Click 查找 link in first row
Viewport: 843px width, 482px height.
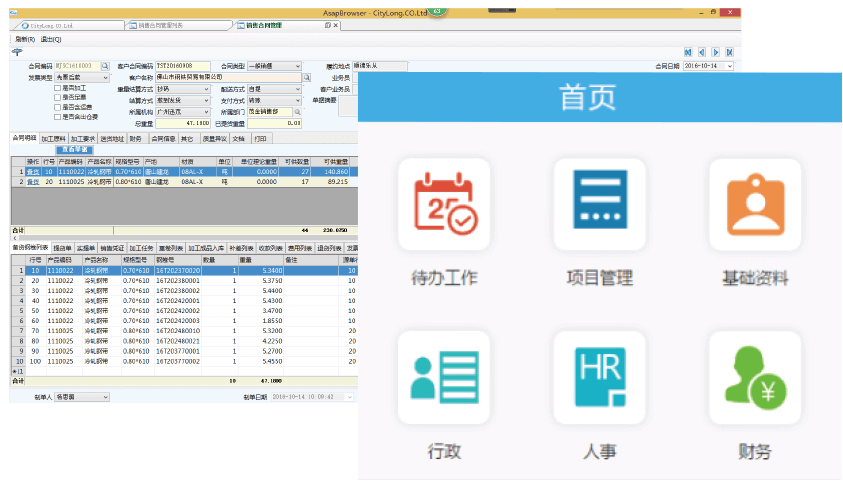click(32, 172)
